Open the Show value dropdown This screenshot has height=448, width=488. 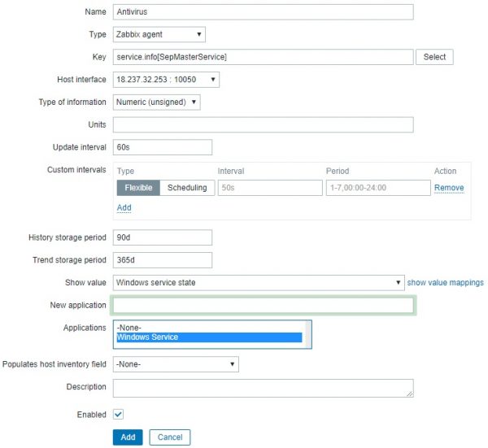pyautogui.click(x=259, y=283)
